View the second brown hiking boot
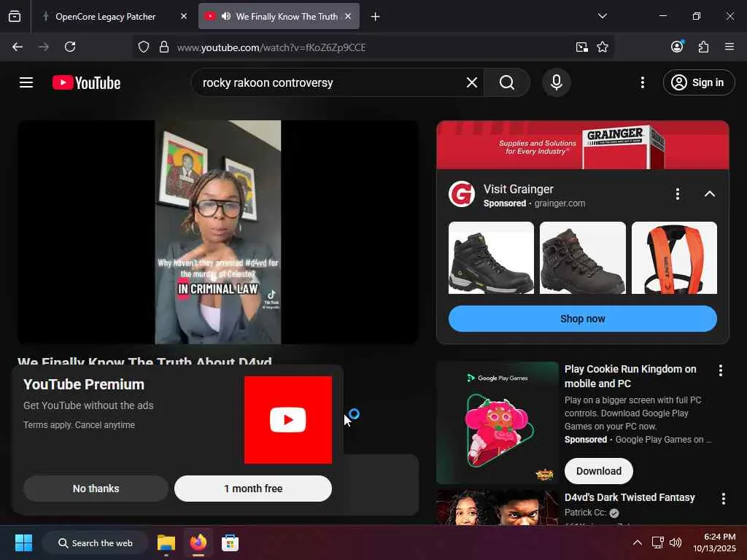This screenshot has width=747, height=560. pyautogui.click(x=583, y=257)
